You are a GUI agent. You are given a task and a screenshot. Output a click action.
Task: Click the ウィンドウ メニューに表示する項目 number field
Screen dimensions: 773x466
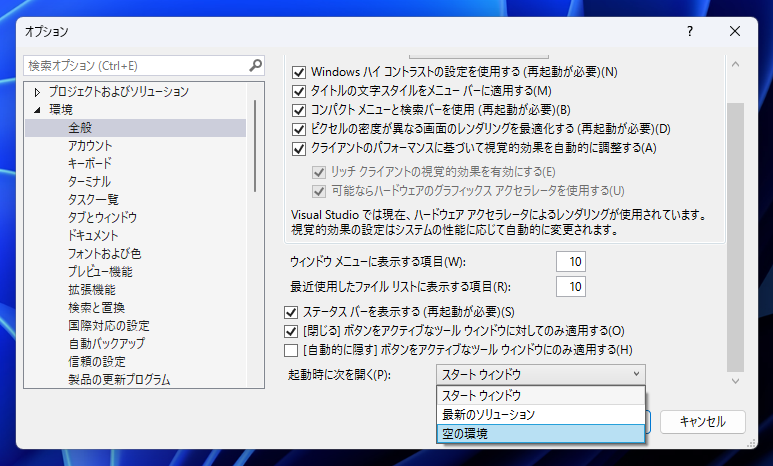pyautogui.click(x=571, y=261)
